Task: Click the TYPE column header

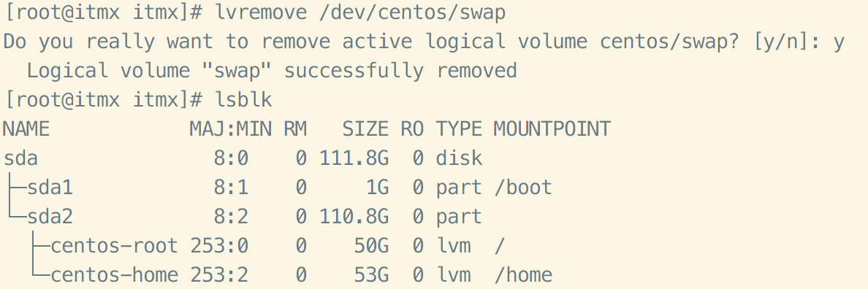Action: point(459,128)
